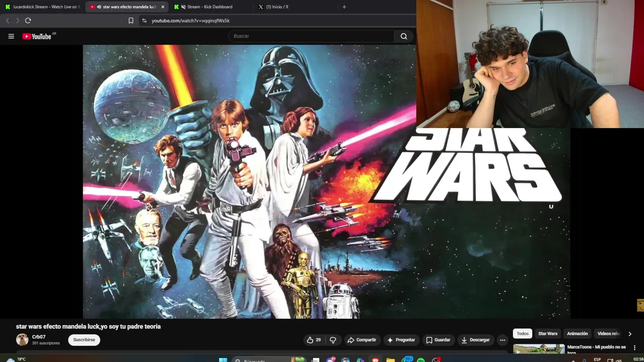Select the Videos relacionados filter chip

pos(609,333)
